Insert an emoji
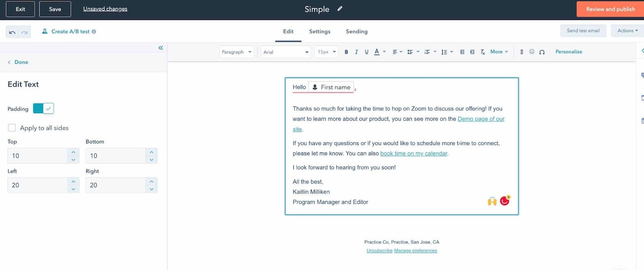This screenshot has height=270, width=644. tap(532, 52)
